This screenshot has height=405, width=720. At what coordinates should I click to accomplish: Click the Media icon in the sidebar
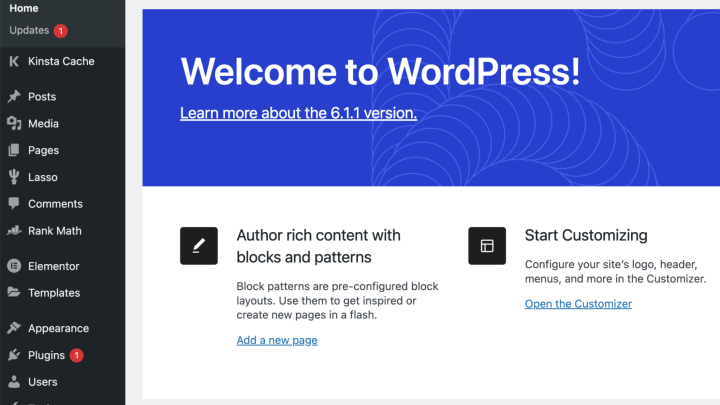(x=14, y=123)
